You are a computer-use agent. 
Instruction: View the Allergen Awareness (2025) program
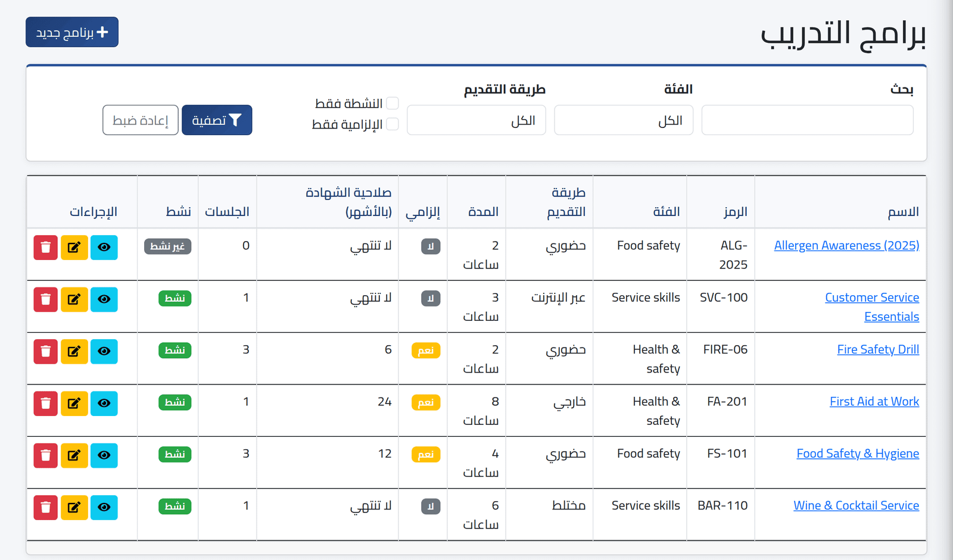coord(104,248)
